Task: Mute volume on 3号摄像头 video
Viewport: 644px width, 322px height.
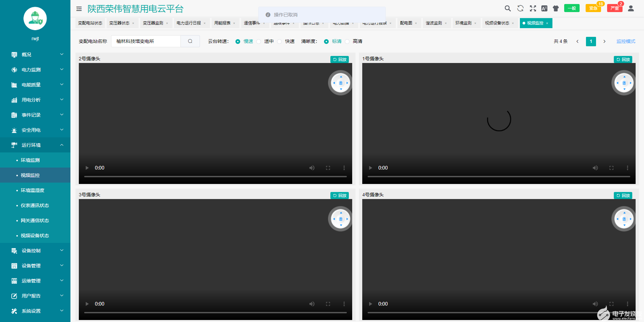Action: click(312, 304)
